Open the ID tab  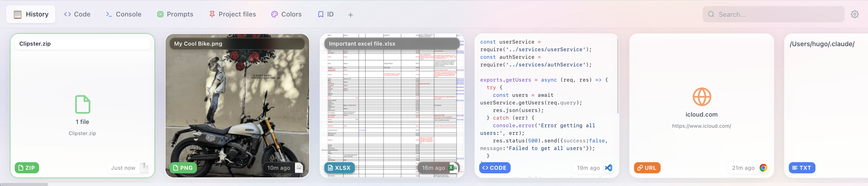click(x=325, y=14)
